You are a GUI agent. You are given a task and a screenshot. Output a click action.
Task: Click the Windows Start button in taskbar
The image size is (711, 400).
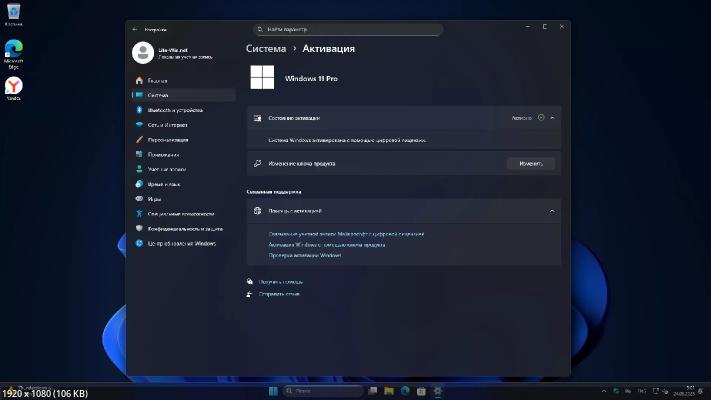(x=273, y=390)
